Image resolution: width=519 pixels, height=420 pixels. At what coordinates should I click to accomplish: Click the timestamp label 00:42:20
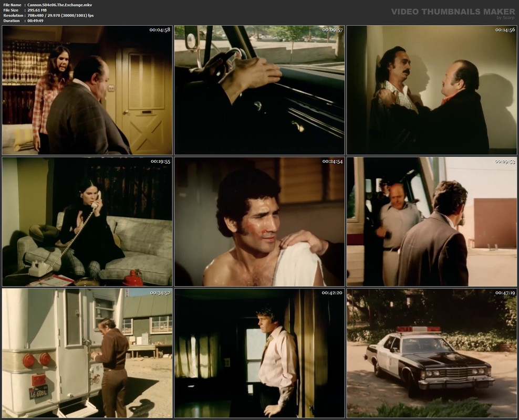332,292
